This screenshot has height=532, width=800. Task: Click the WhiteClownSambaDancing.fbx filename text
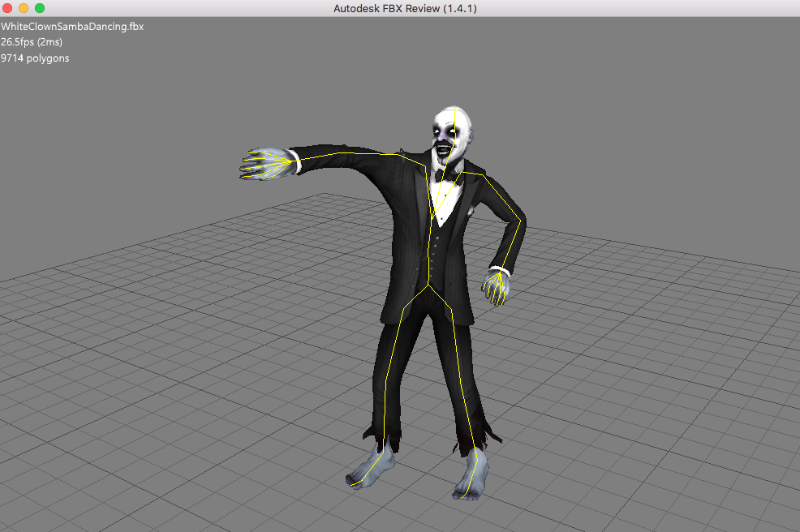click(72, 27)
